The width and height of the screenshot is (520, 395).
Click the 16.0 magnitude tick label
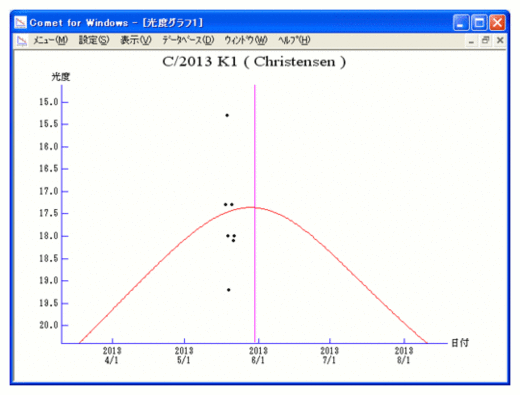coord(49,147)
